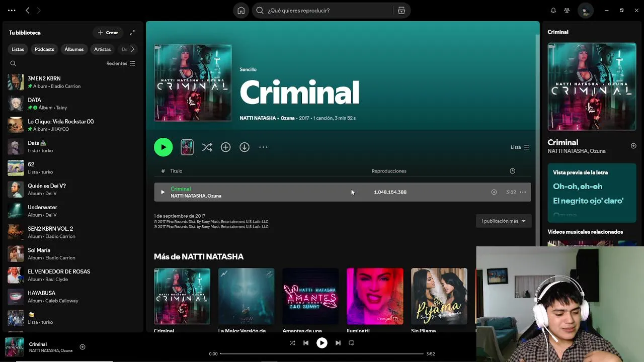Screen dimensions: 644x362
Task: Play the Criminal track row
Action: tap(163, 192)
